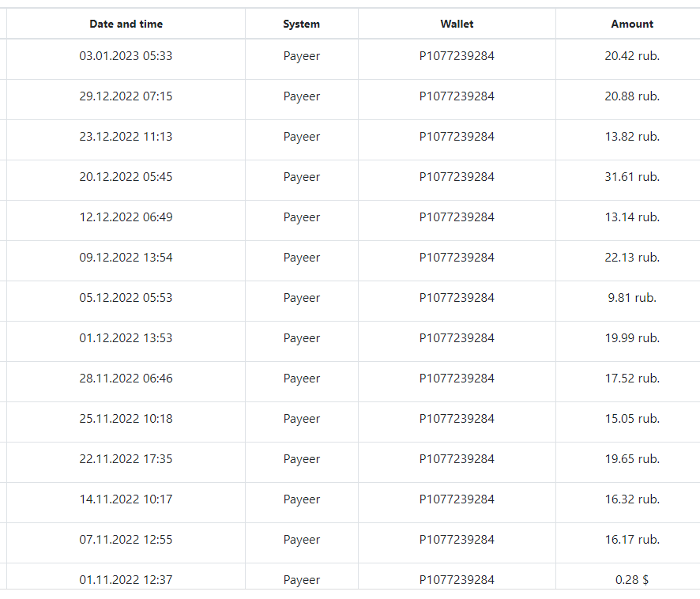Click the Amount column header
The width and height of the screenshot is (700, 599).
(x=632, y=24)
